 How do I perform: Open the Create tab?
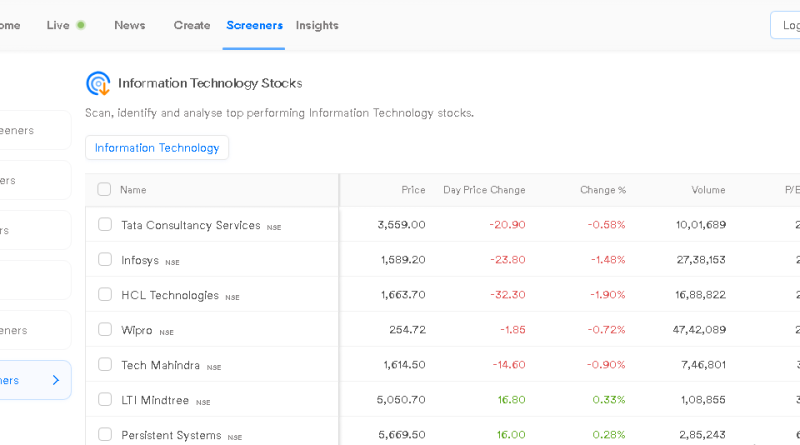(192, 25)
